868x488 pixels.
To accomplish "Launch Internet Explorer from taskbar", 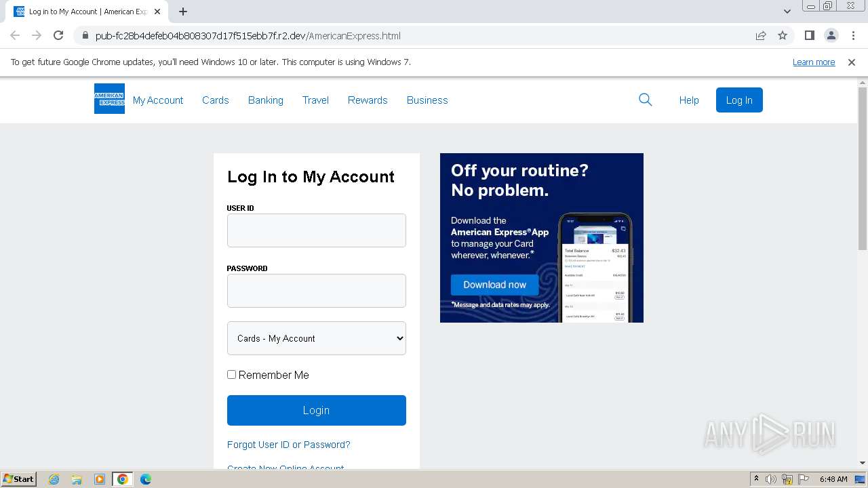I will [x=54, y=479].
